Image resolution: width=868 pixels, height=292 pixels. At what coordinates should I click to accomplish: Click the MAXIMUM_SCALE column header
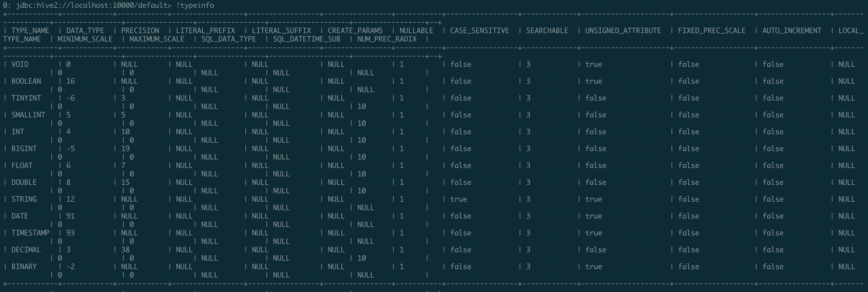point(157,39)
